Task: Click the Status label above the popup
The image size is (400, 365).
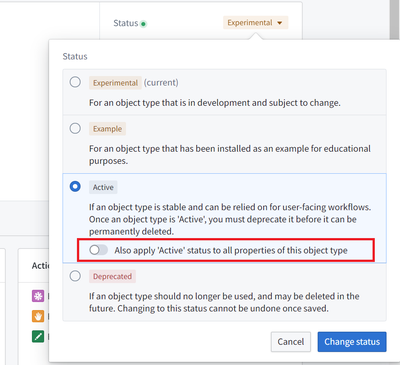Action: coord(126,23)
